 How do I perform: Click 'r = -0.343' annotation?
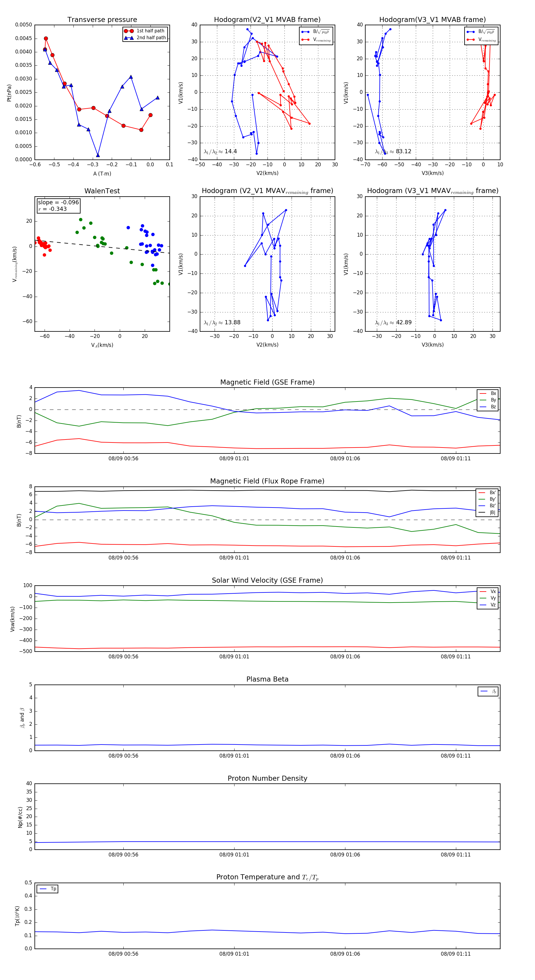[53, 209]
